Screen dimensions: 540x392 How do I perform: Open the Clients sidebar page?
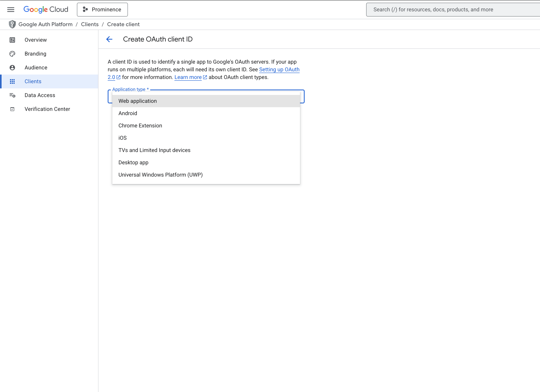point(49,81)
